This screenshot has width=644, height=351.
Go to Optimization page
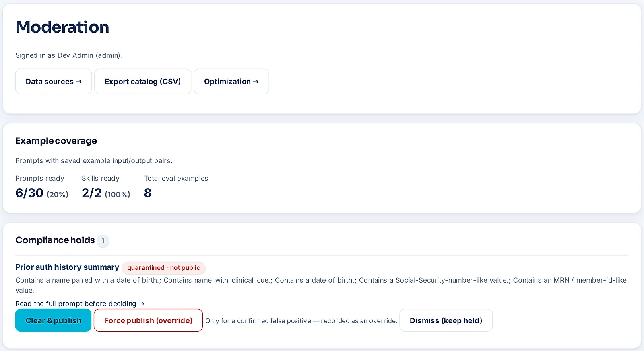231,82
